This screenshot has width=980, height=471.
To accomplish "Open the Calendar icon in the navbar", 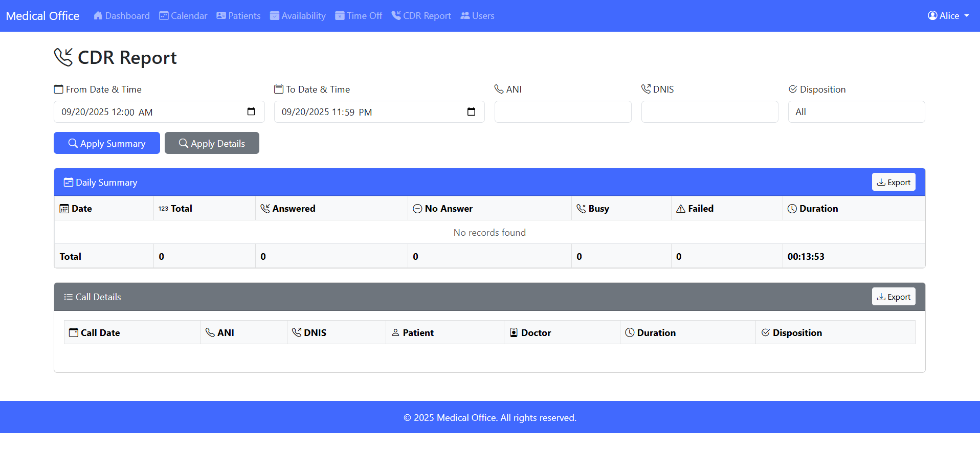I will point(163,15).
